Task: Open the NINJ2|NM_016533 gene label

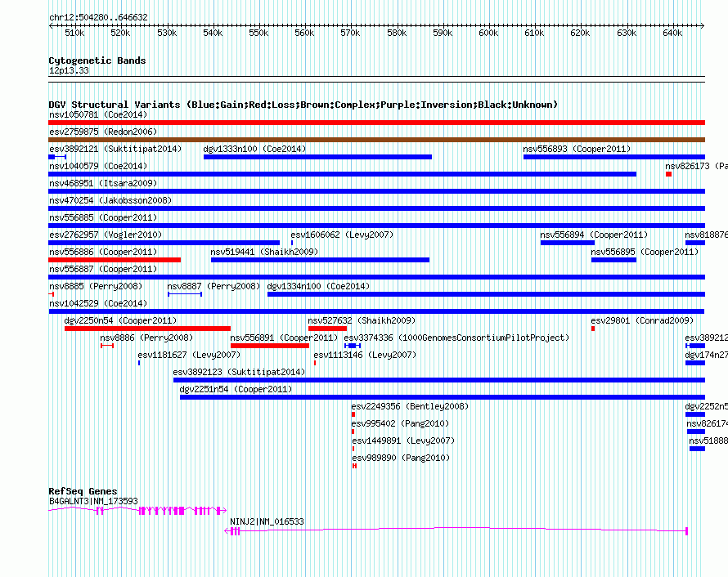Action: 267,521
